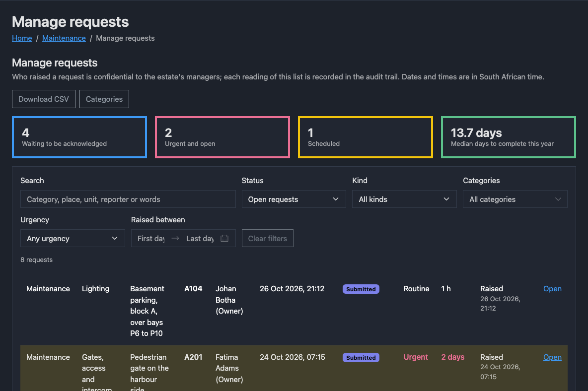Set the Last day date input
Image resolution: width=588 pixels, height=391 pixels.
point(200,238)
